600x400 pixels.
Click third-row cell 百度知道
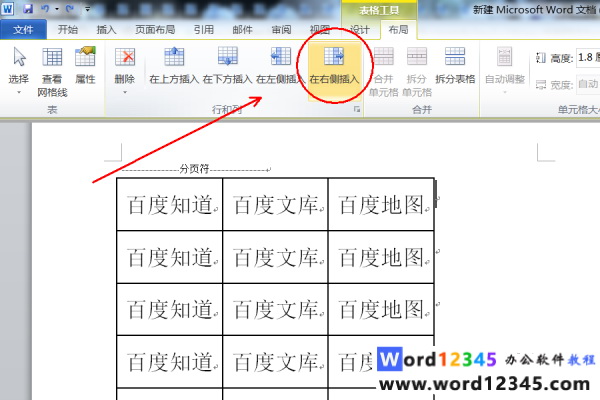click(x=170, y=309)
